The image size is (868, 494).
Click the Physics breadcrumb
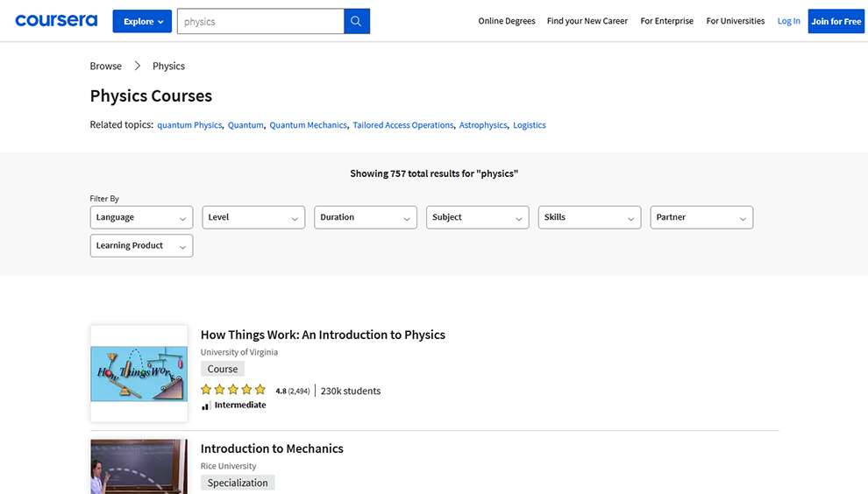(x=169, y=66)
